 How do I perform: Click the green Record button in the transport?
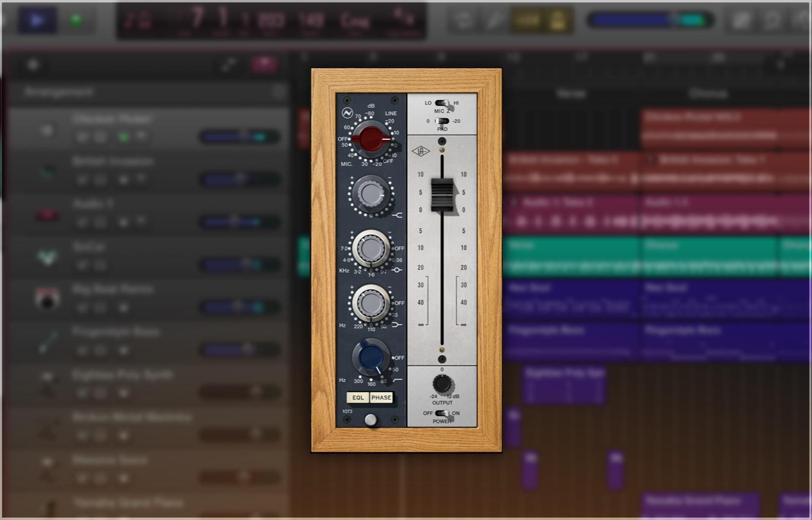(x=76, y=20)
